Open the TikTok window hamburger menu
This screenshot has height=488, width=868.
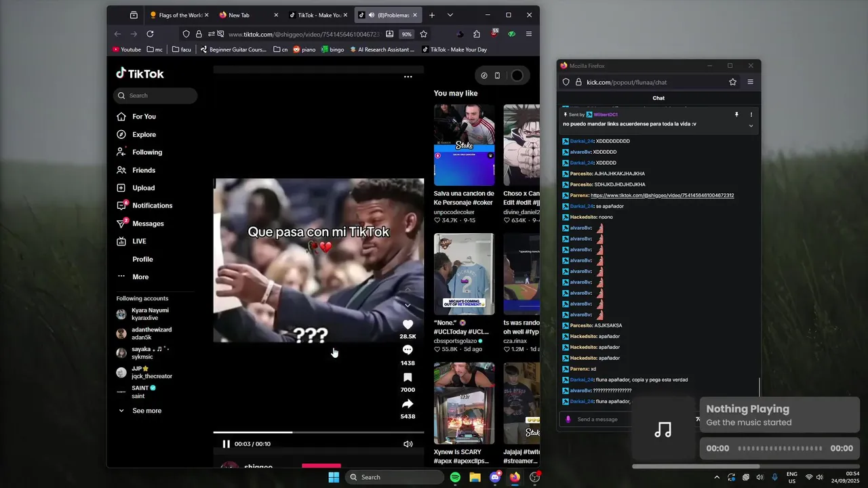pos(529,34)
